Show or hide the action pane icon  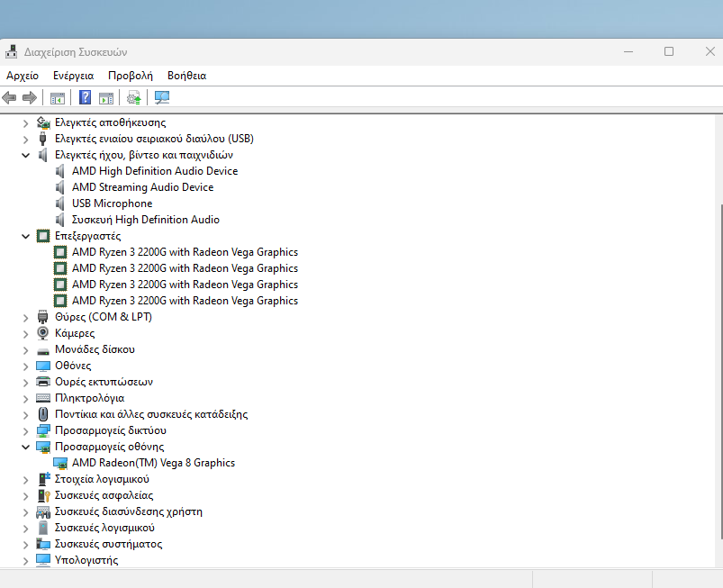106,98
